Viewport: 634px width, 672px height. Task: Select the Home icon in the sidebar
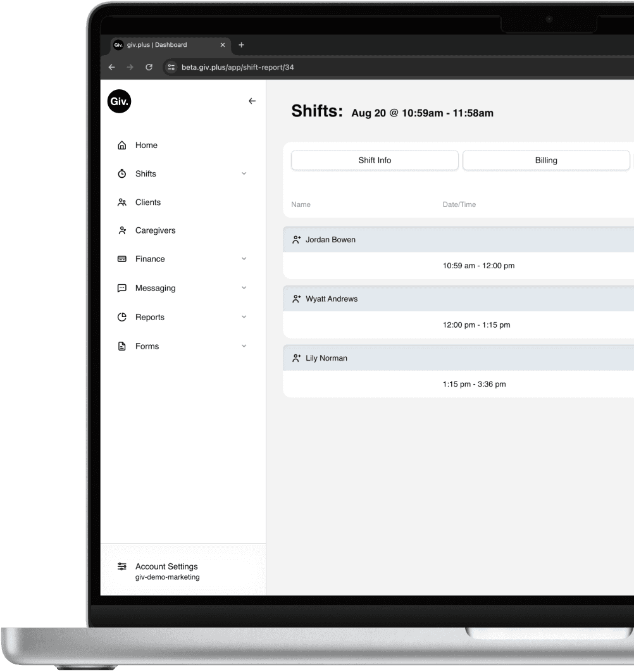[x=121, y=145]
